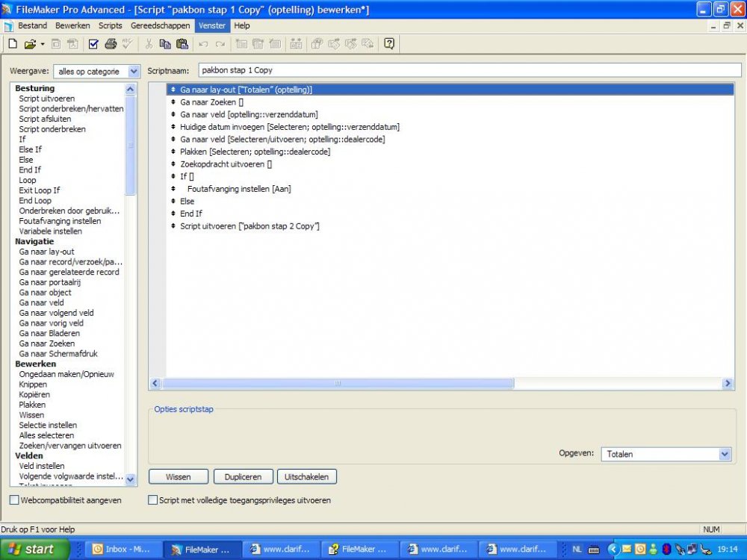
Task: Enable the Webcompatibiliteit aangeven checkbox
Action: point(13,500)
